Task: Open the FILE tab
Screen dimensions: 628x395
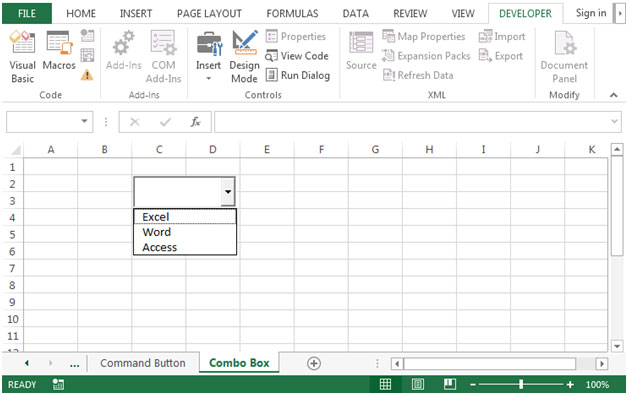Action: click(27, 13)
